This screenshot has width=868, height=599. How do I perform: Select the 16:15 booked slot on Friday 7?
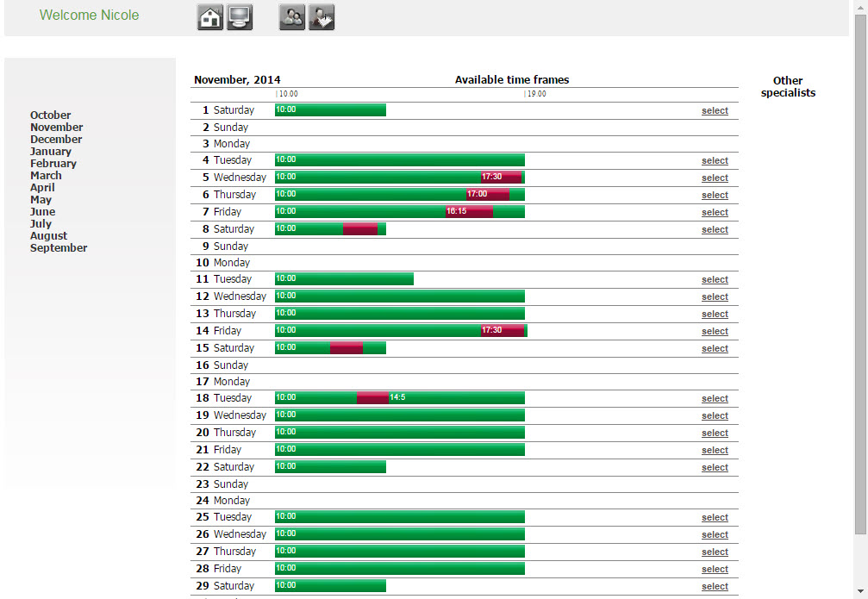[x=469, y=212]
